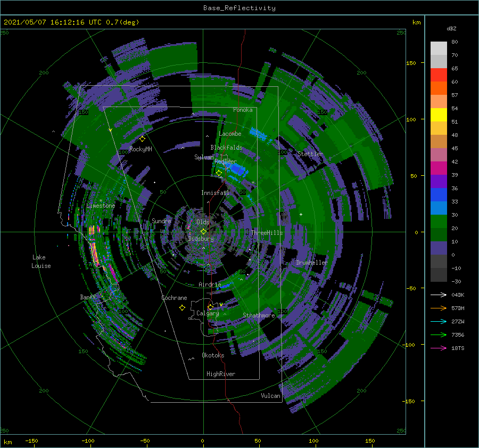
Task: Click the 150 tick label on right axis
Action: [x=411, y=63]
